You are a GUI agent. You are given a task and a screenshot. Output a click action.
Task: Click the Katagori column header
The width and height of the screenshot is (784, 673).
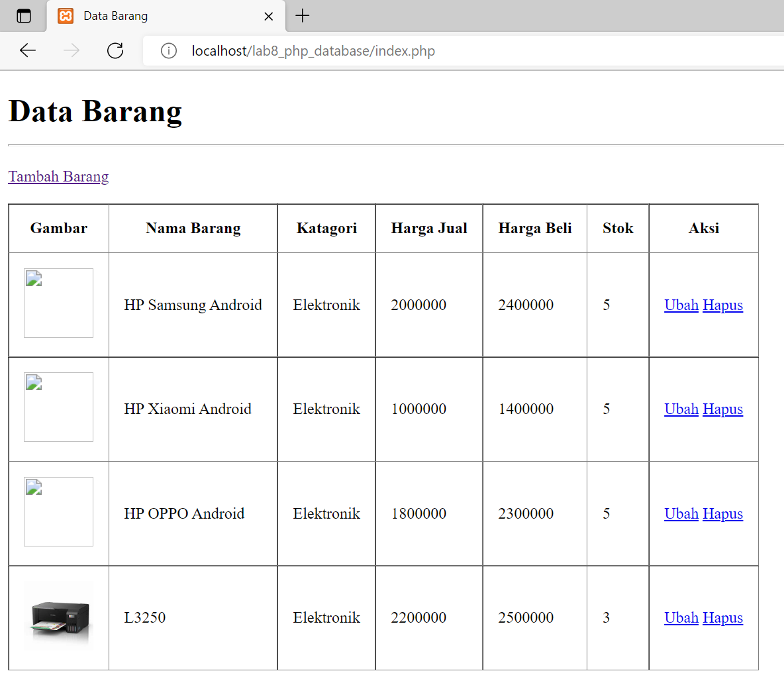[x=326, y=228]
